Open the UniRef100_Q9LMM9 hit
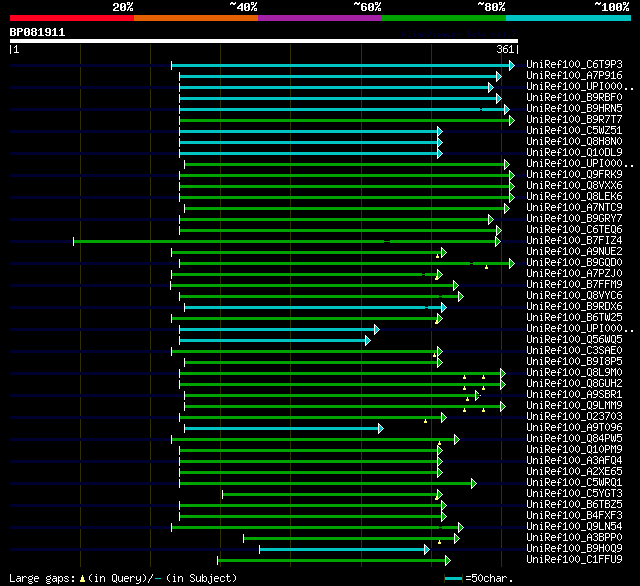Image resolution: width=640 pixels, height=586 pixels. tap(574, 406)
